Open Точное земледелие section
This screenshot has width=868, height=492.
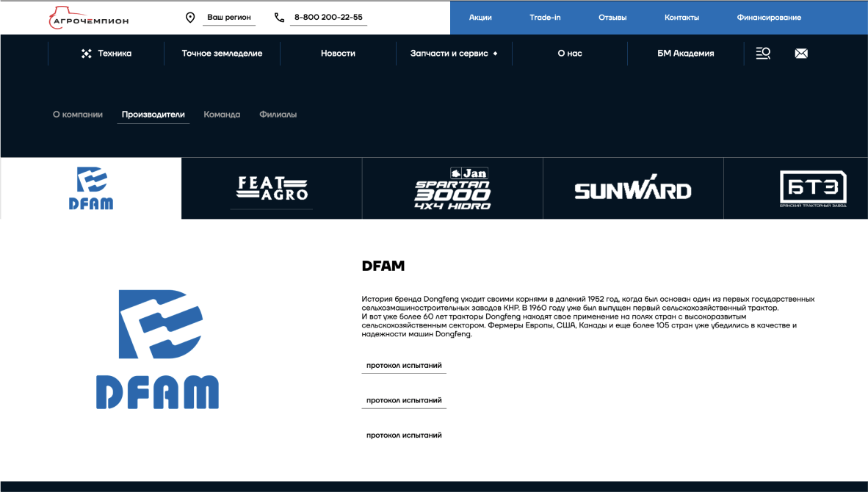click(222, 54)
